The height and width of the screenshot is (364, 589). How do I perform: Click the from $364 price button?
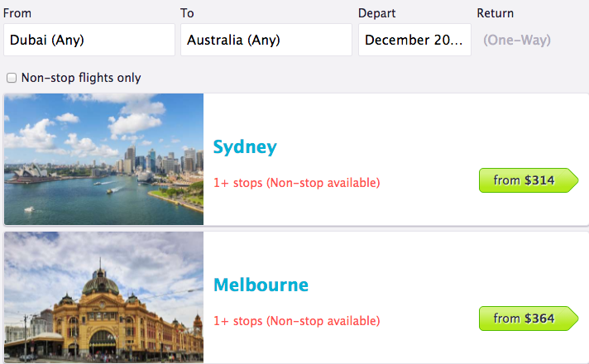(x=529, y=318)
